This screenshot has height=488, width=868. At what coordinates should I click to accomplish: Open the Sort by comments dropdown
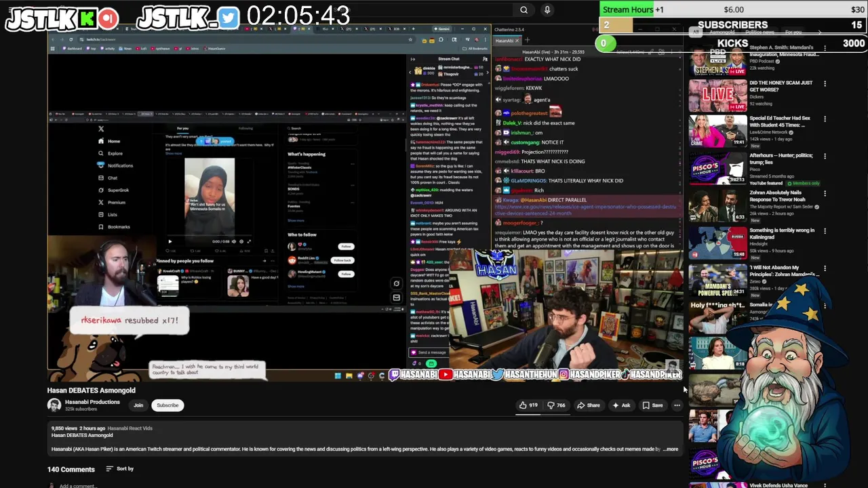click(120, 468)
